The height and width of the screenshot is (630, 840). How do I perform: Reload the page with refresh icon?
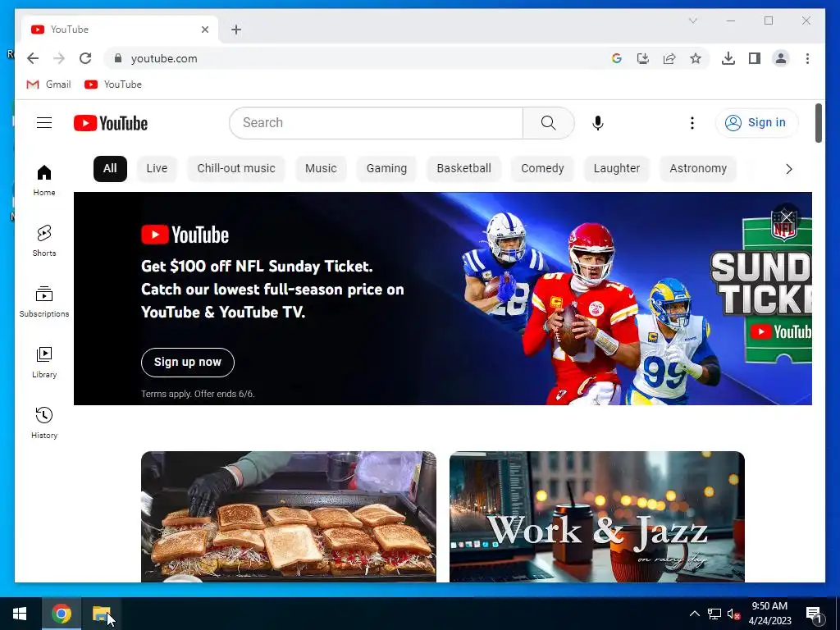pos(85,58)
